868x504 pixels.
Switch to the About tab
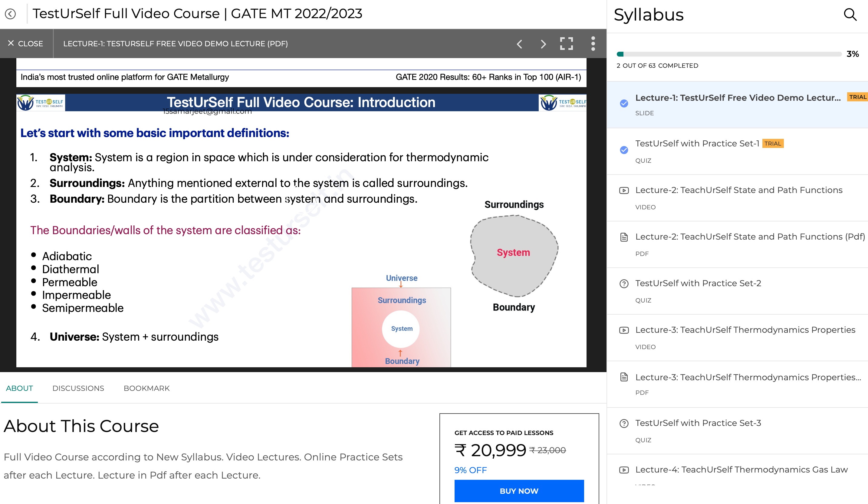coord(19,388)
